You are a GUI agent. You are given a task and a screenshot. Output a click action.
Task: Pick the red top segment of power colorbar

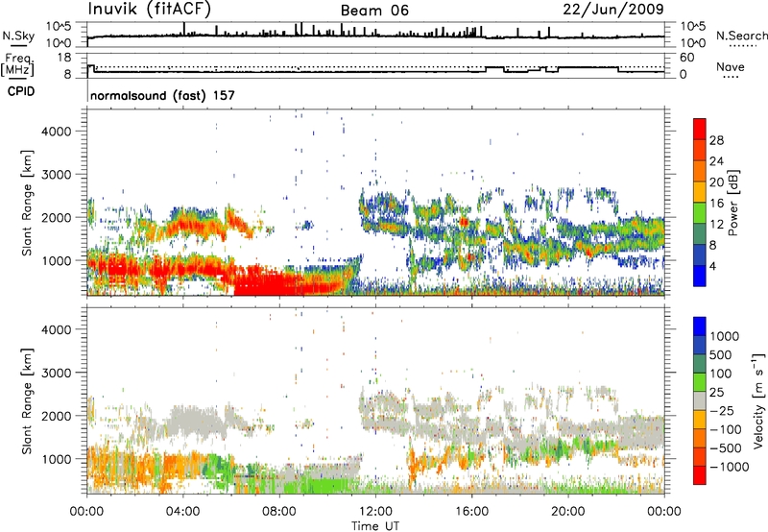[700, 130]
